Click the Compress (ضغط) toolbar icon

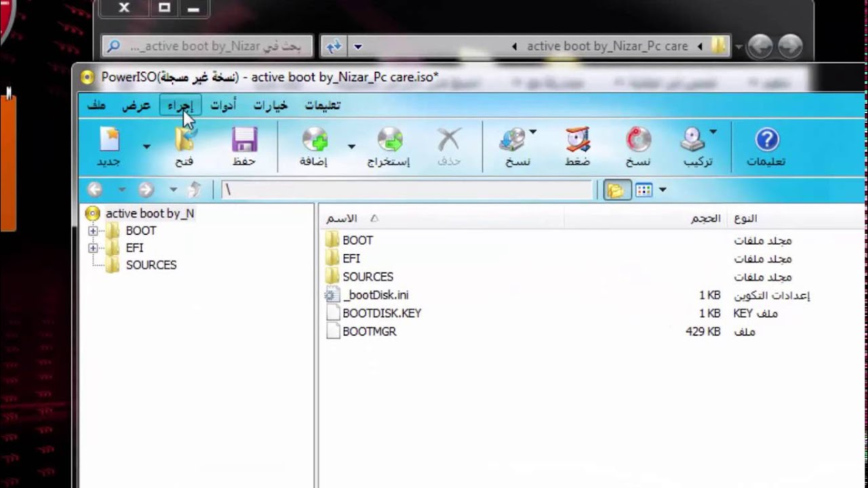[578, 140]
